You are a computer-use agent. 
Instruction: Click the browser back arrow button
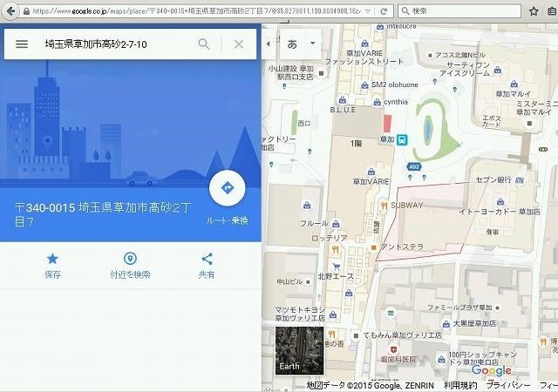coord(10,11)
